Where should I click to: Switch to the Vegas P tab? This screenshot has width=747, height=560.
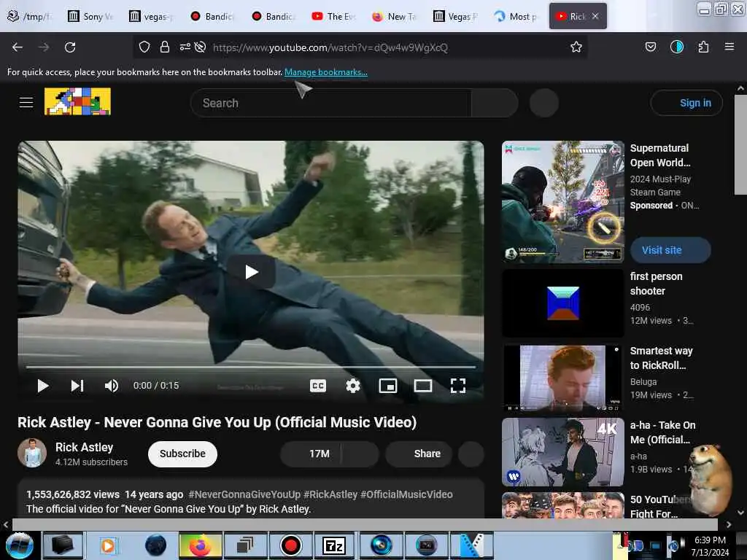pos(457,16)
